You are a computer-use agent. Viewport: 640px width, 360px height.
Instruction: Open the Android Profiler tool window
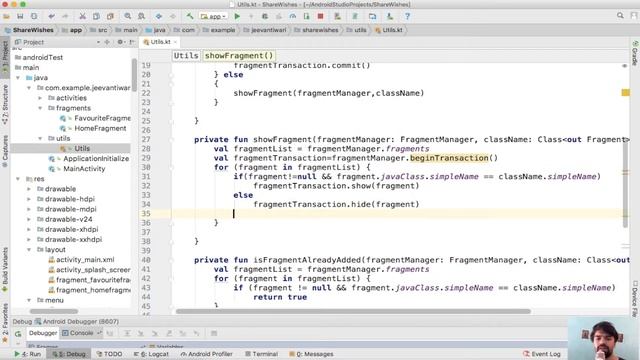click(x=207, y=354)
